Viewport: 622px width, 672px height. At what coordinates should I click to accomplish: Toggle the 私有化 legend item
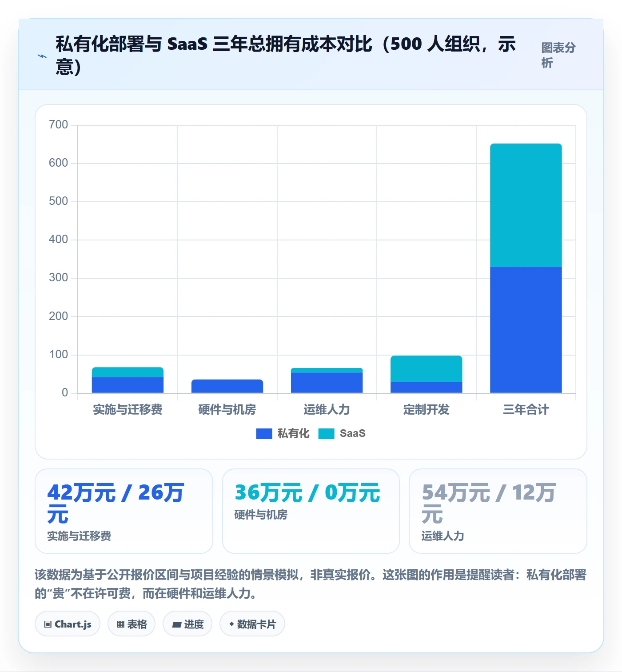tap(283, 433)
